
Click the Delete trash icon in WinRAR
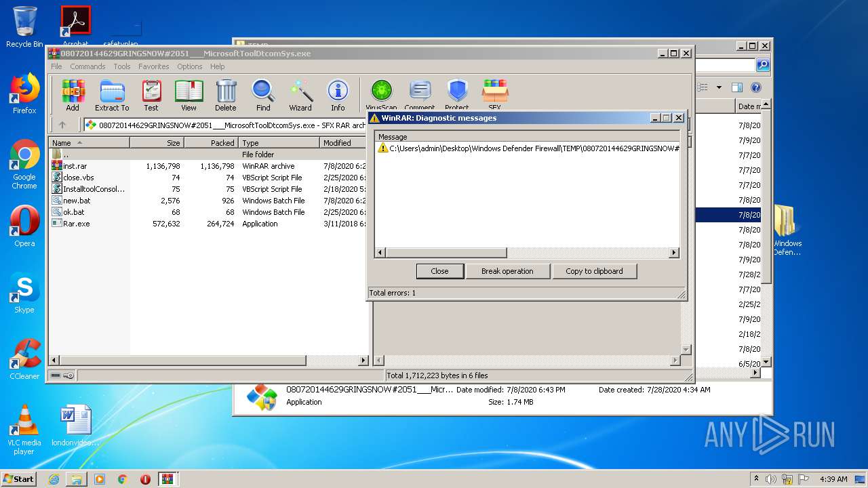[x=226, y=95]
